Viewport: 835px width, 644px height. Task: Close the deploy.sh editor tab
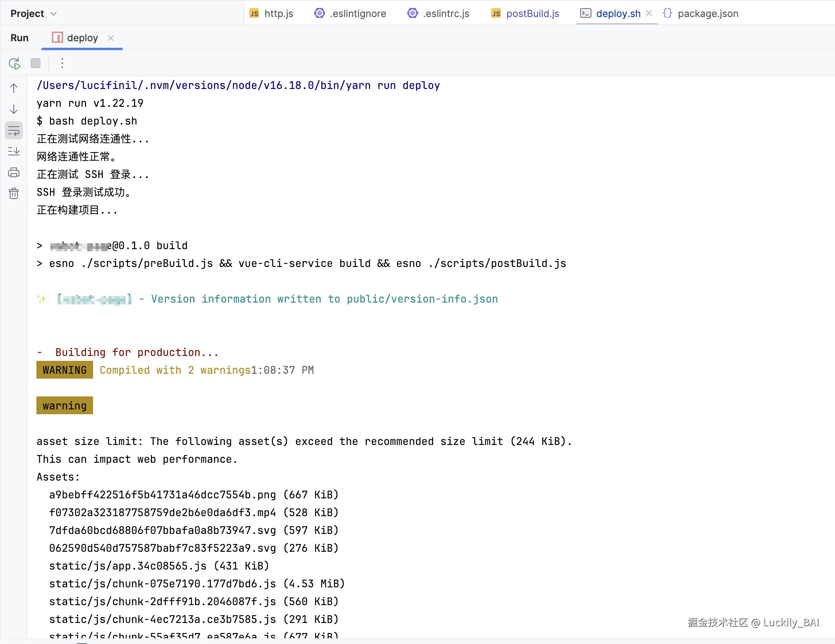(649, 13)
